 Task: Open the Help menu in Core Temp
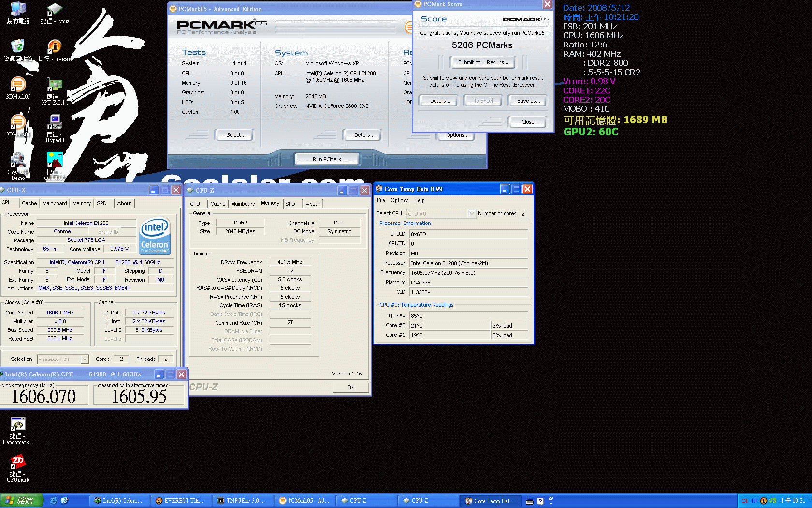419,200
